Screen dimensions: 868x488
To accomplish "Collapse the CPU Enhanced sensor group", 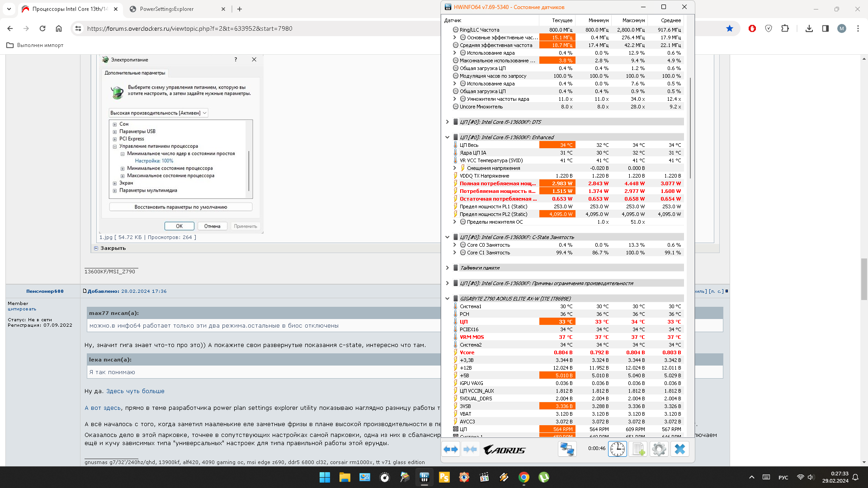I will coord(447,137).
